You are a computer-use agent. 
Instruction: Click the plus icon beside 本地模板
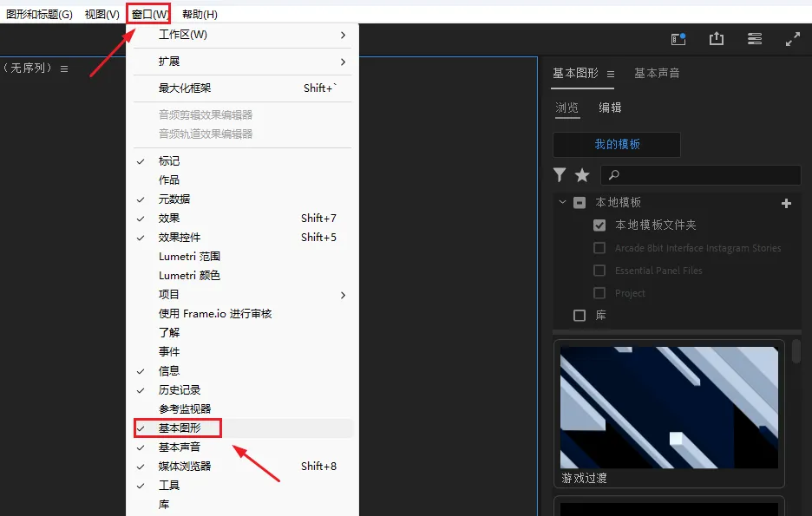tap(787, 203)
